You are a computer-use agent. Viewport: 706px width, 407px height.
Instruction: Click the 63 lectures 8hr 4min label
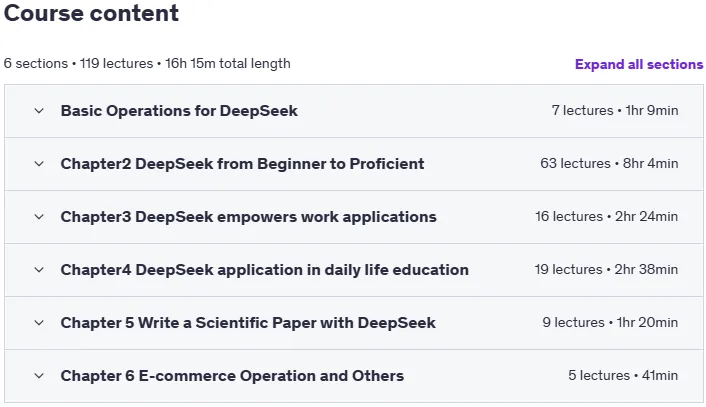(609, 163)
